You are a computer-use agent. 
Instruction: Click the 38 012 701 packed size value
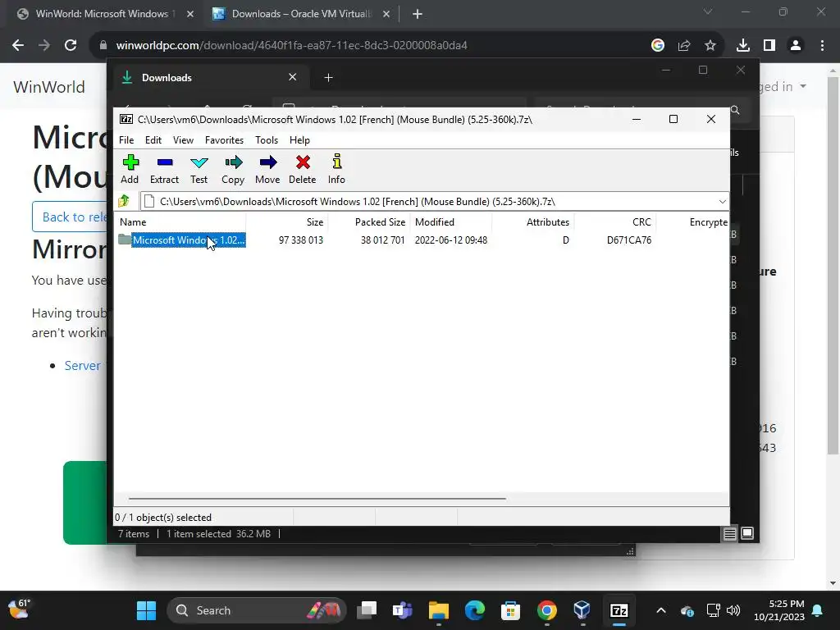[x=382, y=240]
